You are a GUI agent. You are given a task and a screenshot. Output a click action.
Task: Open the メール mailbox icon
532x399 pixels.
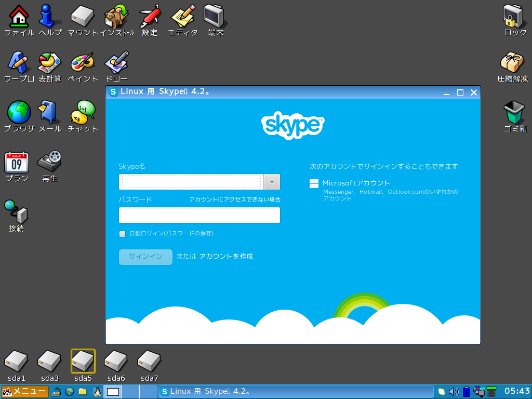50,112
